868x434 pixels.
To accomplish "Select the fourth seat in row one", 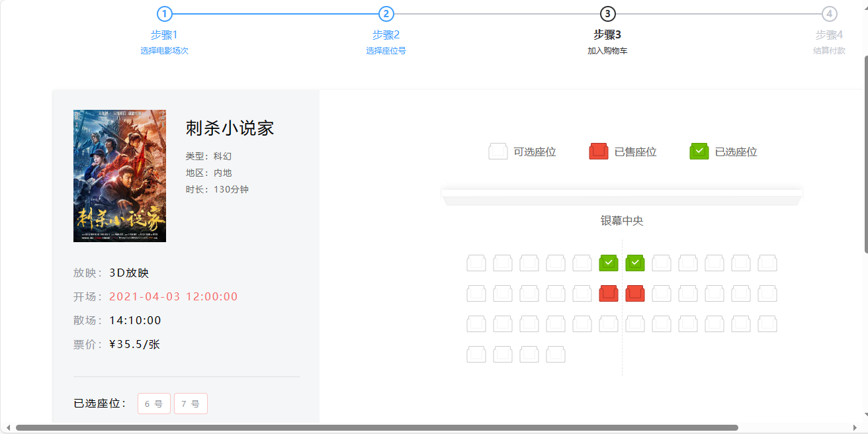I will pyautogui.click(x=556, y=263).
